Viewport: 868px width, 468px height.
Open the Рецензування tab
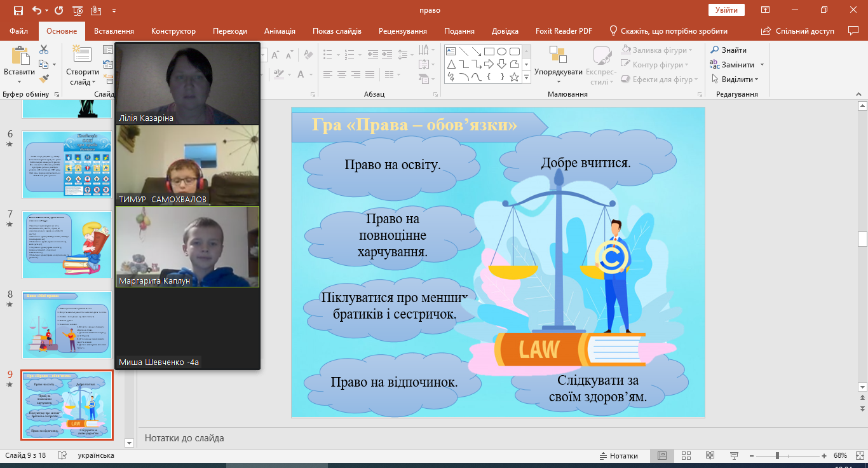(403, 31)
